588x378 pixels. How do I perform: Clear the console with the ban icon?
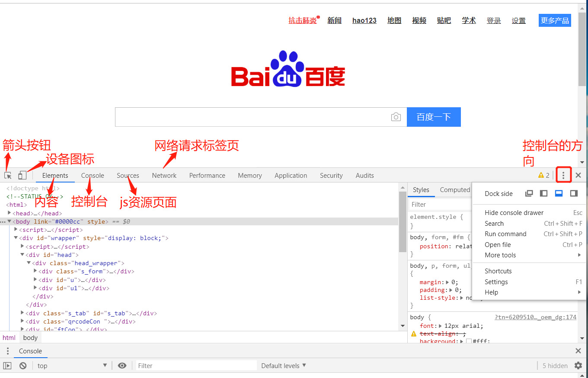23,365
